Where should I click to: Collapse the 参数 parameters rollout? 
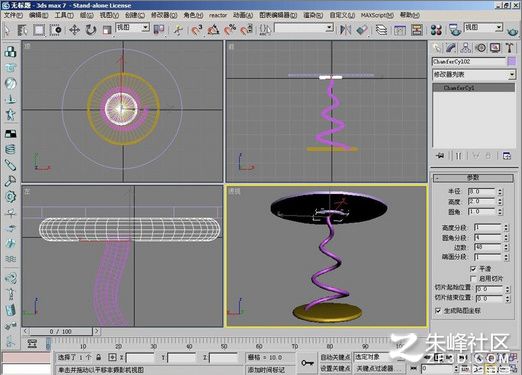point(473,178)
